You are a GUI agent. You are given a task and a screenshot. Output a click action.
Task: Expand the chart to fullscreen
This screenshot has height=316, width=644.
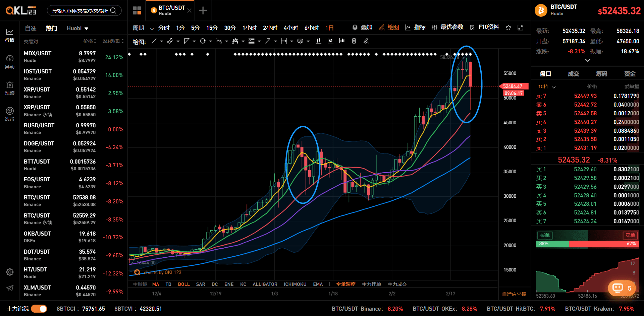521,27
